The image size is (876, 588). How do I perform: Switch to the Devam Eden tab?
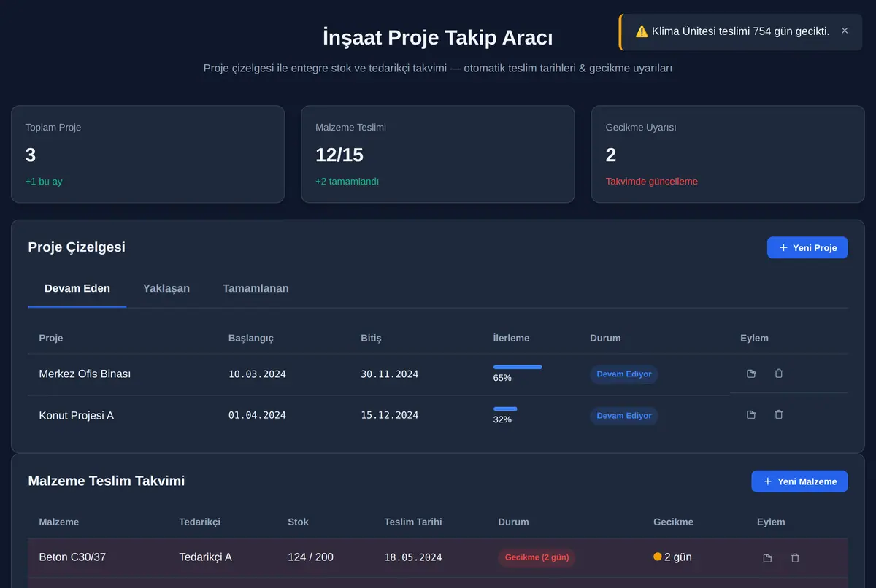coord(77,288)
